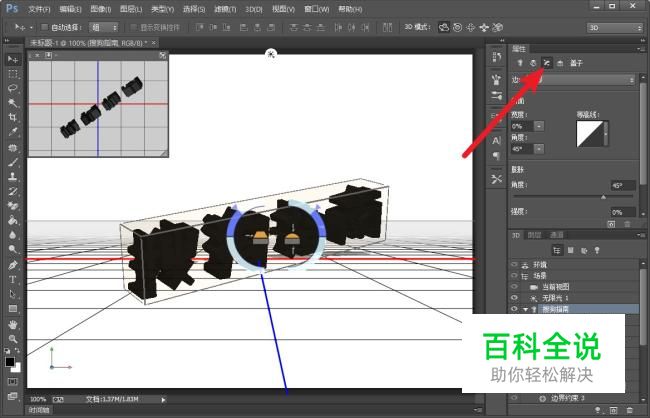This screenshot has height=418, width=650.
Task: Select the Dodge tool
Action: 13,249
